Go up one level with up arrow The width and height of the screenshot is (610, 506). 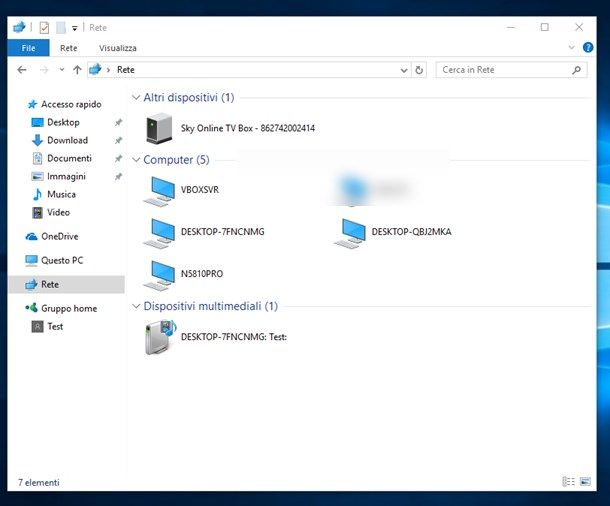coord(77,70)
